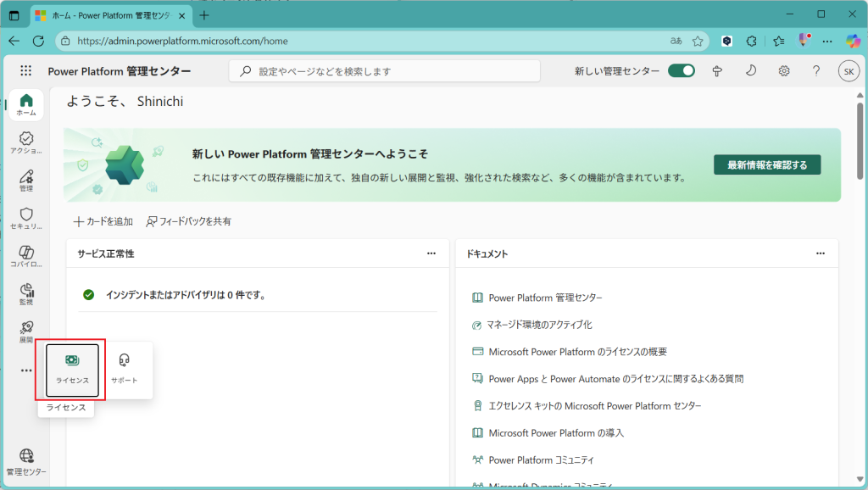Toggle dark mode moon icon
The width and height of the screenshot is (868, 490).
tap(751, 70)
